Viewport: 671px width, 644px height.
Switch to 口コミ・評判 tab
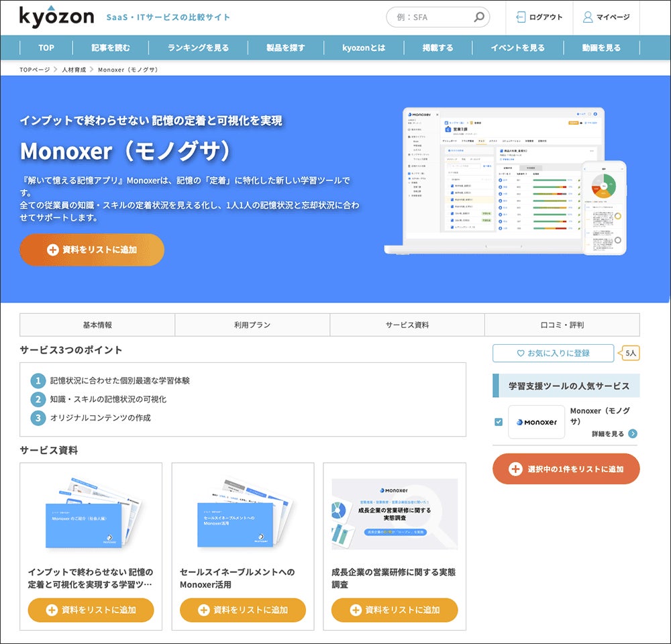point(562,325)
